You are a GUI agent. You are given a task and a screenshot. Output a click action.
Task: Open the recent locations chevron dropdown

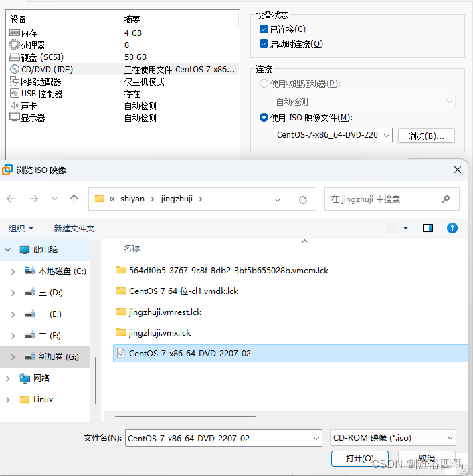pos(54,199)
